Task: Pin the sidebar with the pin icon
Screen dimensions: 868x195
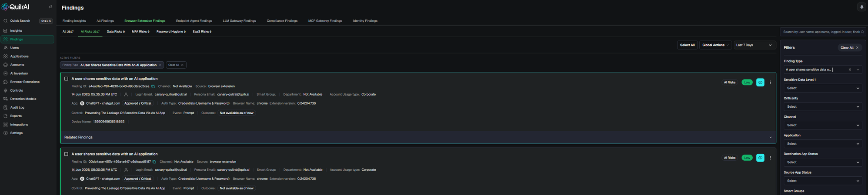Action: [x=50, y=7]
